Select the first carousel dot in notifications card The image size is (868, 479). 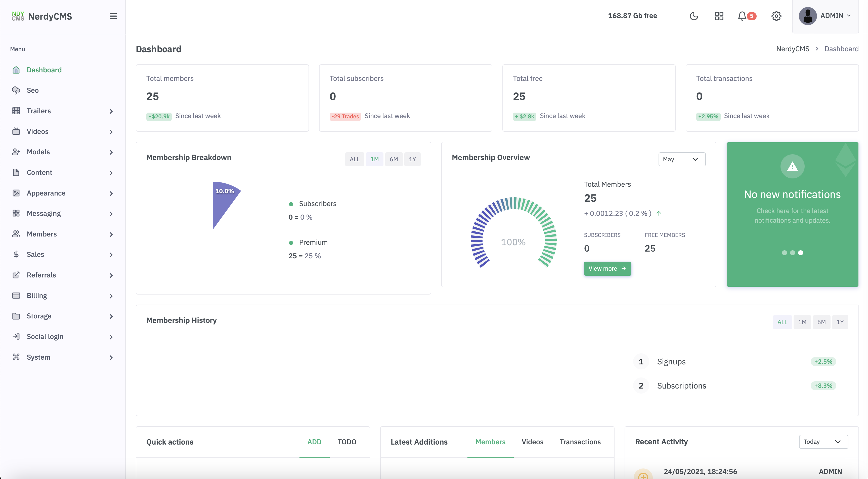click(785, 253)
